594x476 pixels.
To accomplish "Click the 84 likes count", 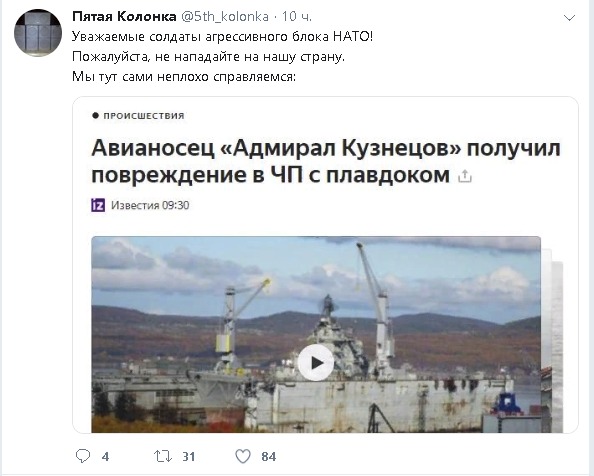I will pyautogui.click(x=269, y=457).
